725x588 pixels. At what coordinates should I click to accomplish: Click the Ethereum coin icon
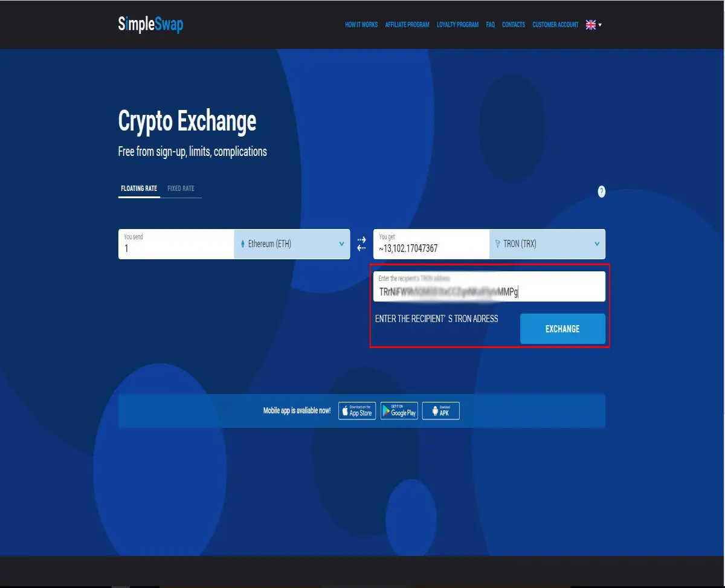click(x=243, y=244)
